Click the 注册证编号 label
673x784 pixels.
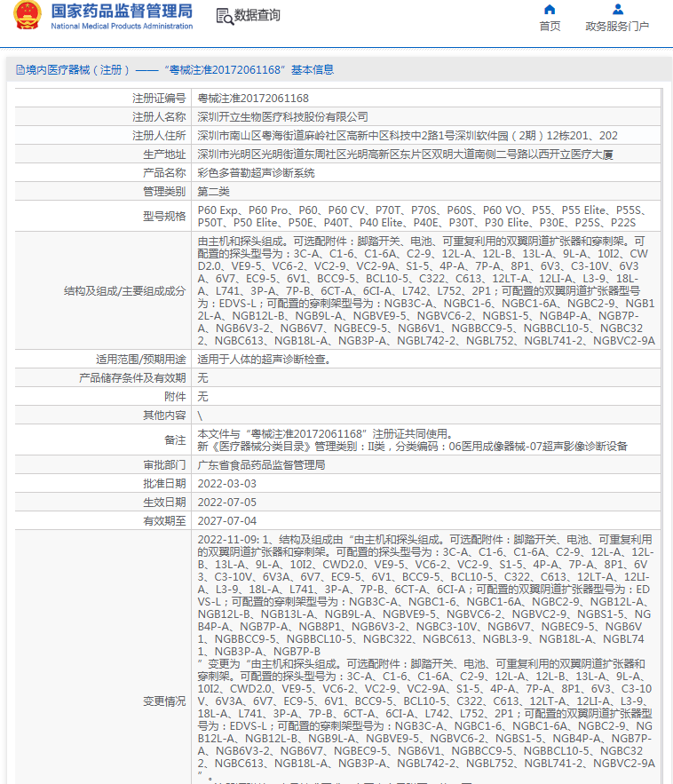(159, 99)
